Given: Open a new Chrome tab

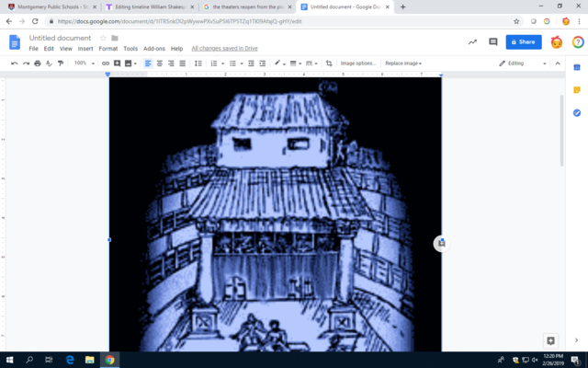Looking at the screenshot, I should pyautogui.click(x=402, y=6).
